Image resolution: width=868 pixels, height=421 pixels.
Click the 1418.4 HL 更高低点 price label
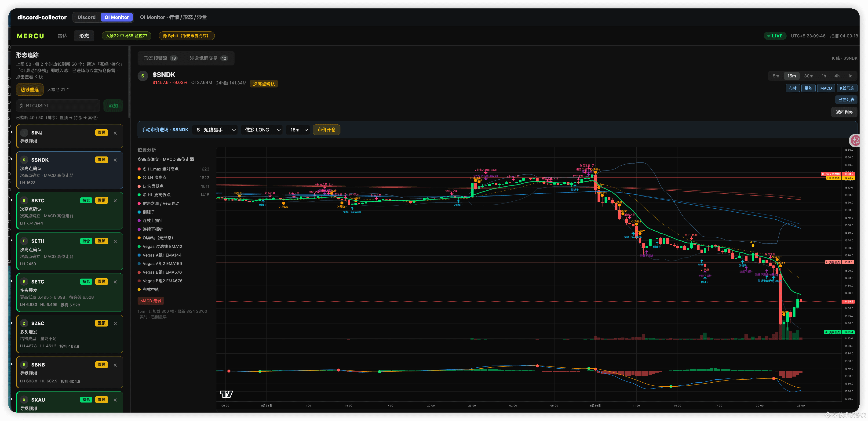tap(839, 332)
